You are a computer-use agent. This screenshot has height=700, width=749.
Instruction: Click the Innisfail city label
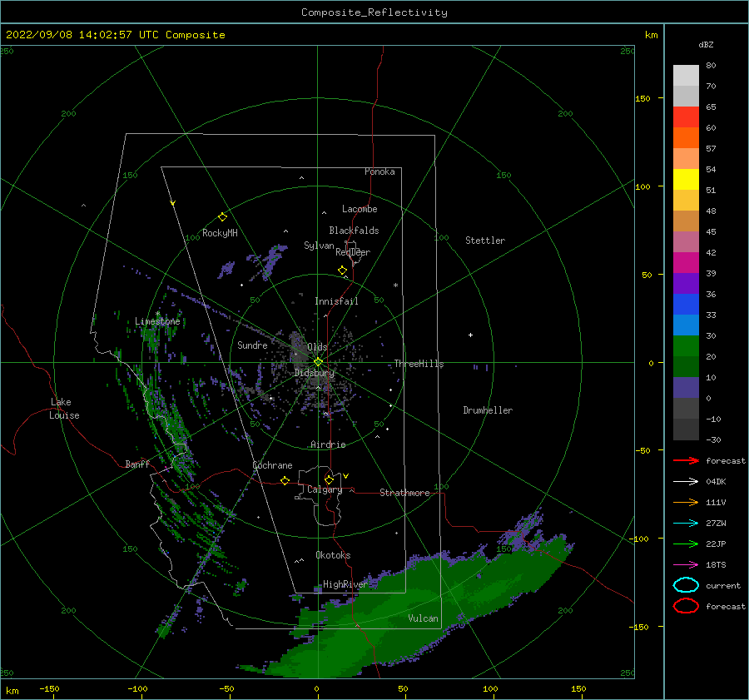pos(336,301)
